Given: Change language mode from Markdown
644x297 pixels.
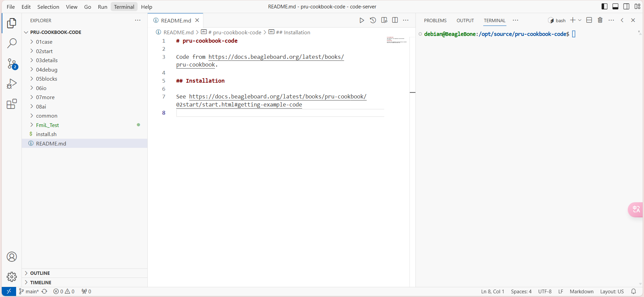Looking at the screenshot, I should (582, 292).
